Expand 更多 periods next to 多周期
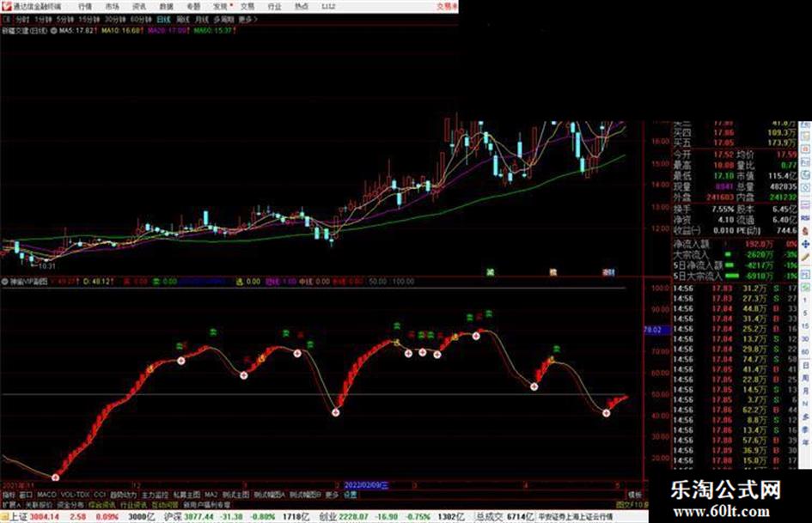The width and height of the screenshot is (812, 523). tap(247, 19)
